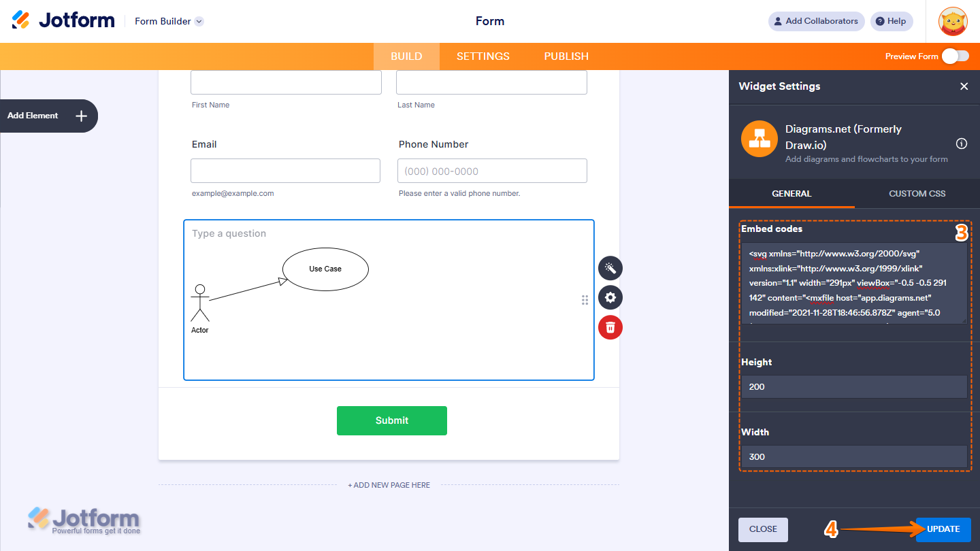Click the Jotform logo in the header

coord(63,20)
